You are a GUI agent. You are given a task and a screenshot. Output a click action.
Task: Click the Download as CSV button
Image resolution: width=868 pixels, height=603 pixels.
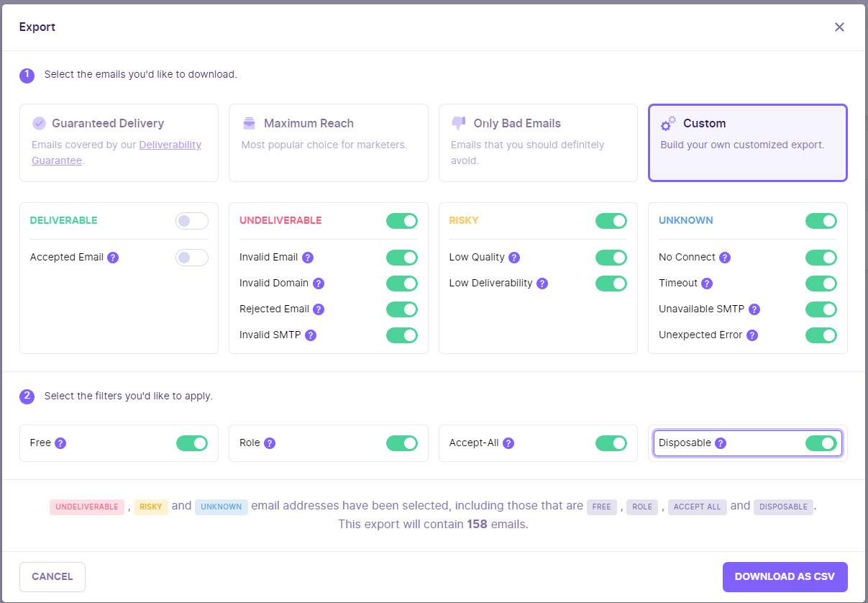785,577
